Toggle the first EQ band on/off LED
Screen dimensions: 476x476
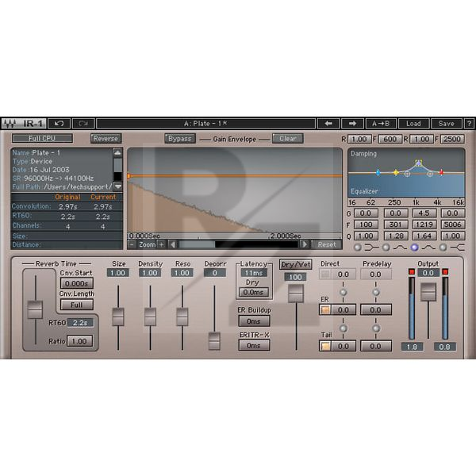pyautogui.click(x=358, y=248)
